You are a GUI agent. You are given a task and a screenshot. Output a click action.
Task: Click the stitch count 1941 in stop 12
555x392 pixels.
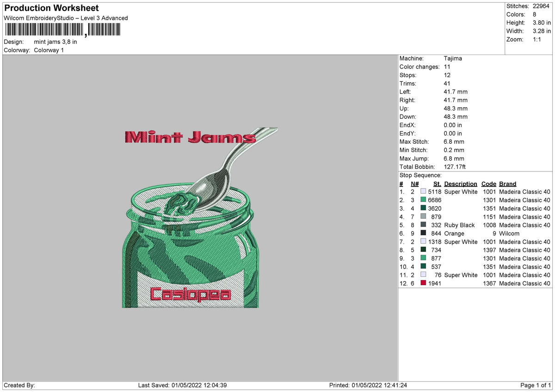point(435,283)
